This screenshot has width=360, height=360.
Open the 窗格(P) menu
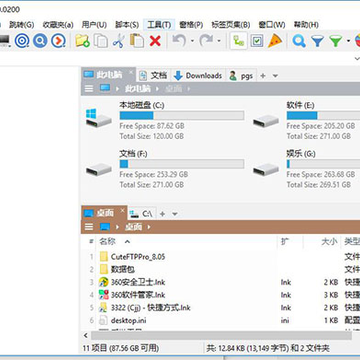click(x=191, y=25)
